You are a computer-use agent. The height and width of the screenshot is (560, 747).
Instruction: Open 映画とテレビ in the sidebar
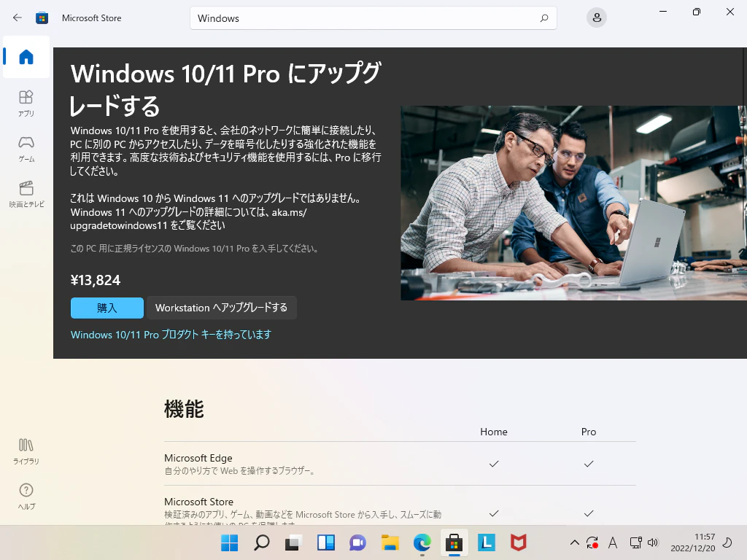coord(26,194)
